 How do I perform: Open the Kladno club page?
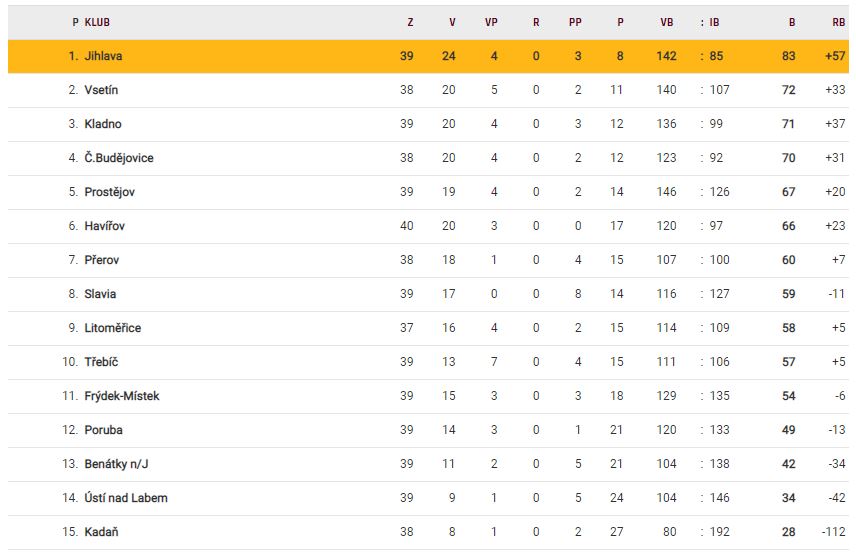click(x=103, y=124)
